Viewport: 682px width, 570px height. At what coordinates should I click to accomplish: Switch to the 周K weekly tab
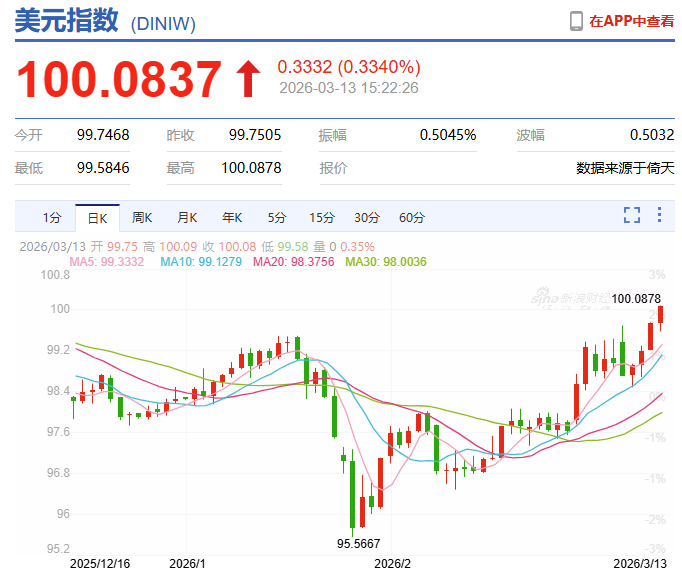click(142, 217)
